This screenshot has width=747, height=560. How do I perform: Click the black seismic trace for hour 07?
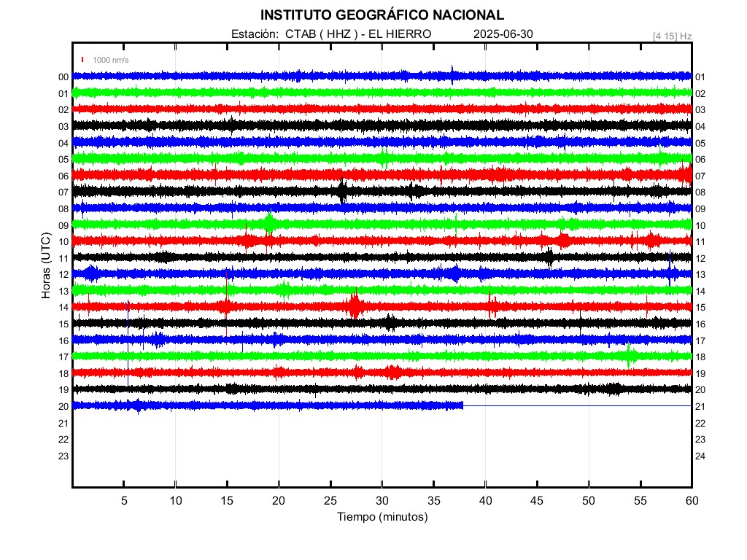coord(382,191)
